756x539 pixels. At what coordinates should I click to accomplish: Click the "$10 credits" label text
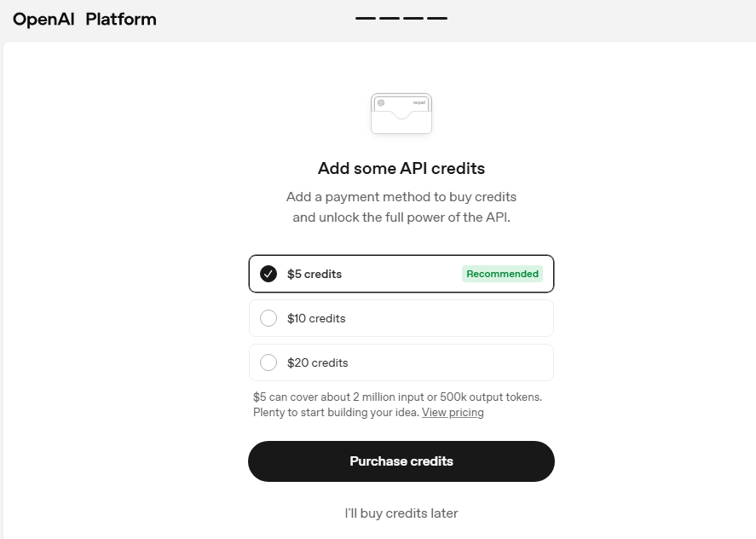click(316, 318)
